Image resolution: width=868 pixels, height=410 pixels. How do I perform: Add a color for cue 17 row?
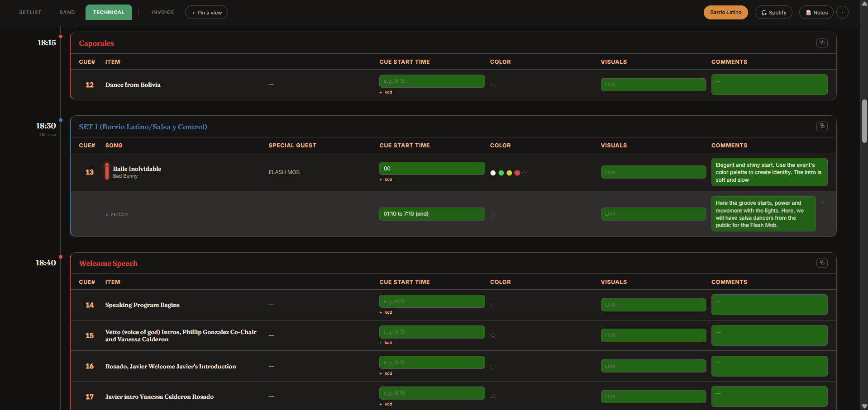tap(493, 397)
